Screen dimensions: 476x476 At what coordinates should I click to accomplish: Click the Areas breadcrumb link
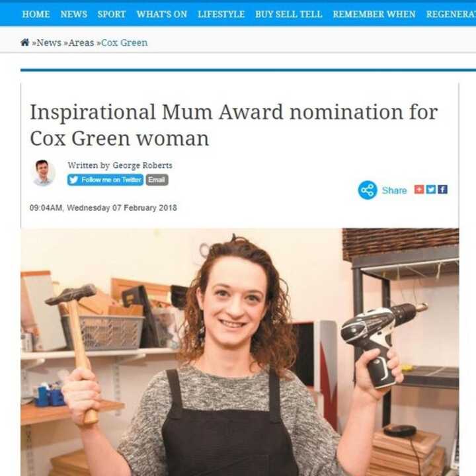click(x=81, y=43)
